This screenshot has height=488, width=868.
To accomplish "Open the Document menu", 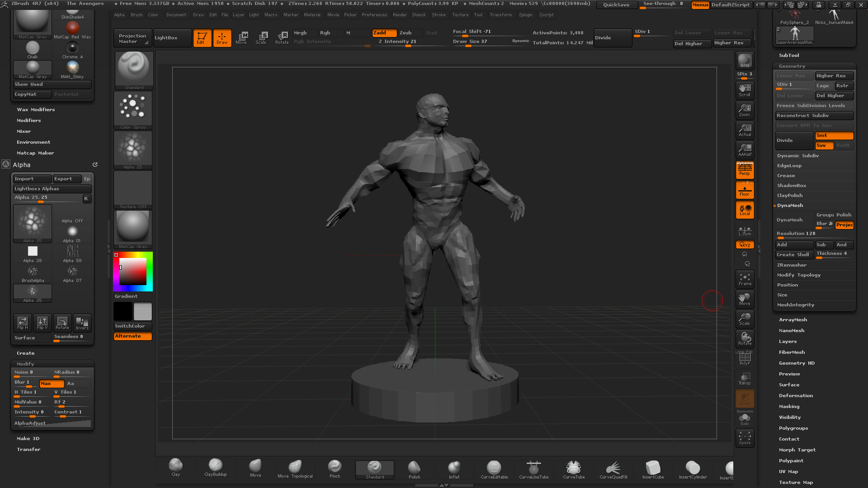I will [176, 15].
